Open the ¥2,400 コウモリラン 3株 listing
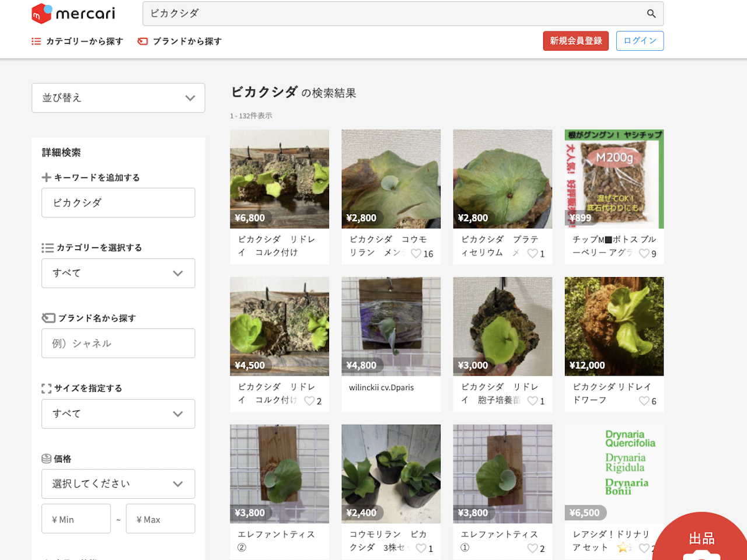 point(391,492)
